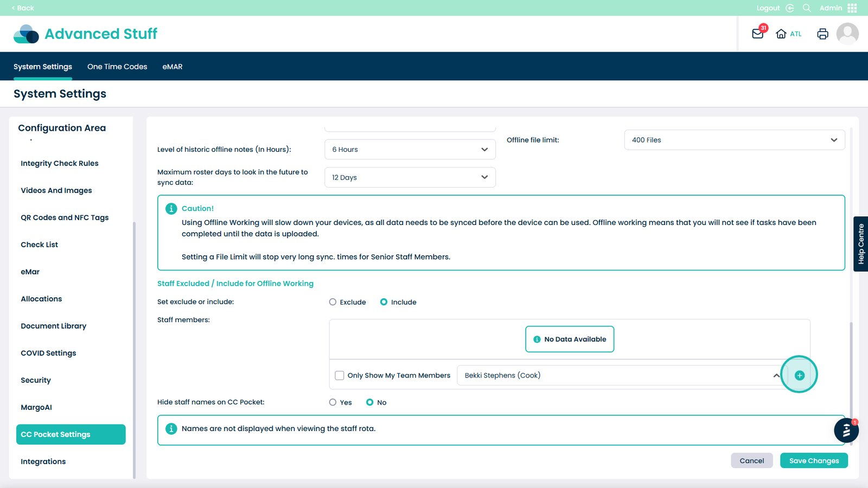Switch to the One Time Codes tab

click(117, 67)
